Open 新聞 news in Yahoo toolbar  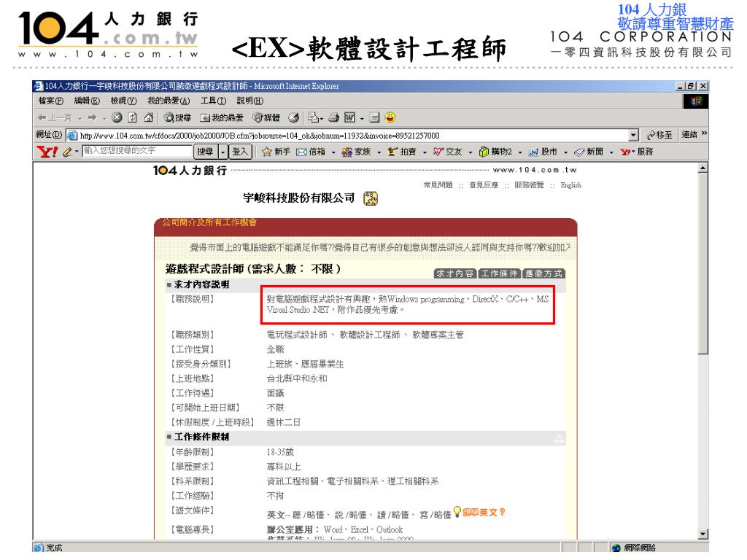coord(589,152)
